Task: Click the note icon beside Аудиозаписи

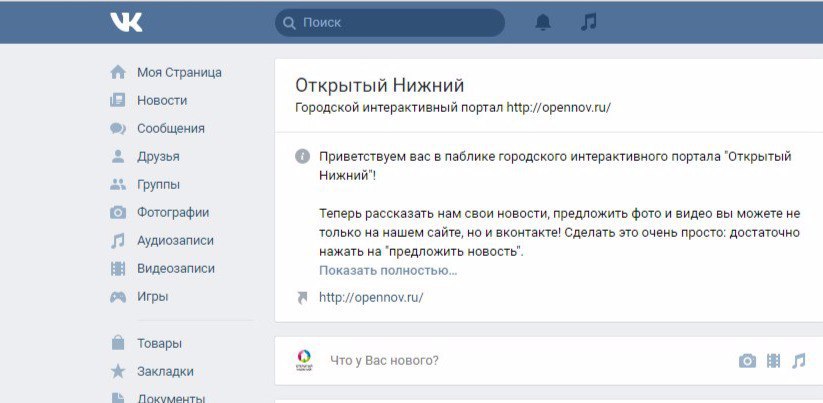Action: [118, 240]
